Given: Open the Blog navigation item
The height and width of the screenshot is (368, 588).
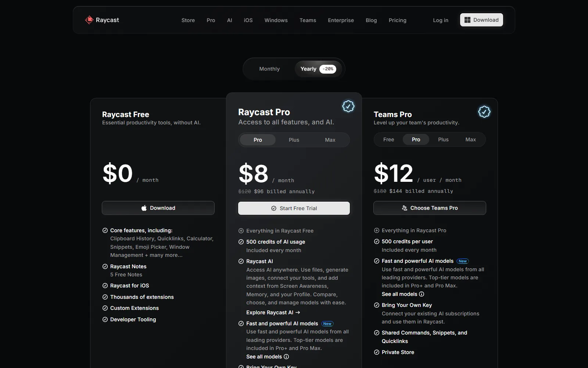Looking at the screenshot, I should pyautogui.click(x=371, y=20).
